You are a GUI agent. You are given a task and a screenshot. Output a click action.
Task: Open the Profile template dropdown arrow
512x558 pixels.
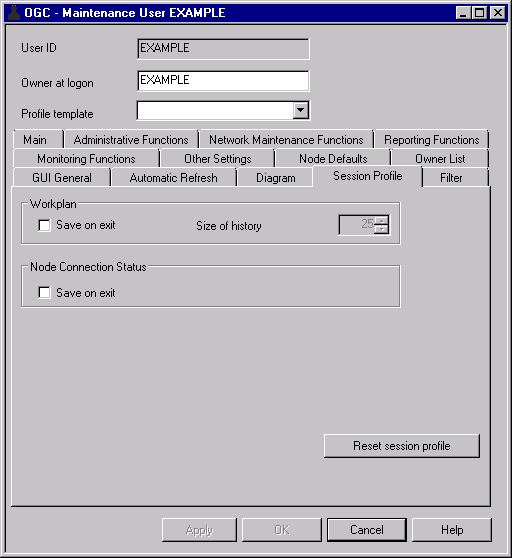point(301,110)
